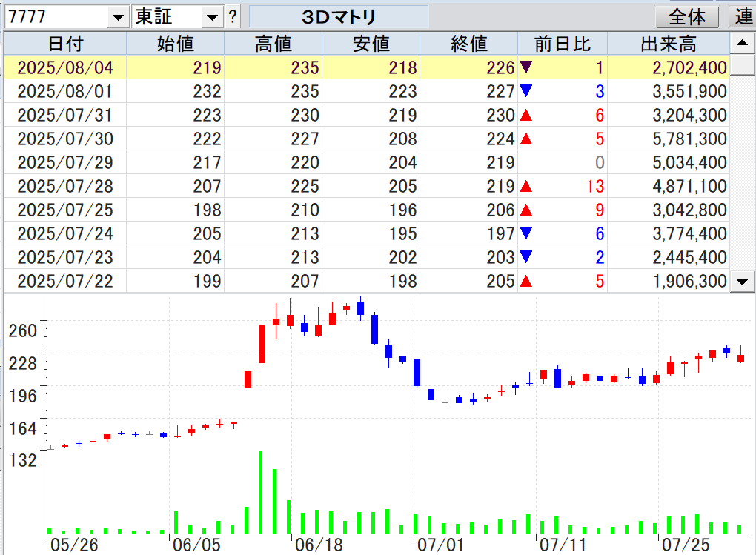Click the blue down triangle in 08/01 row

click(526, 90)
